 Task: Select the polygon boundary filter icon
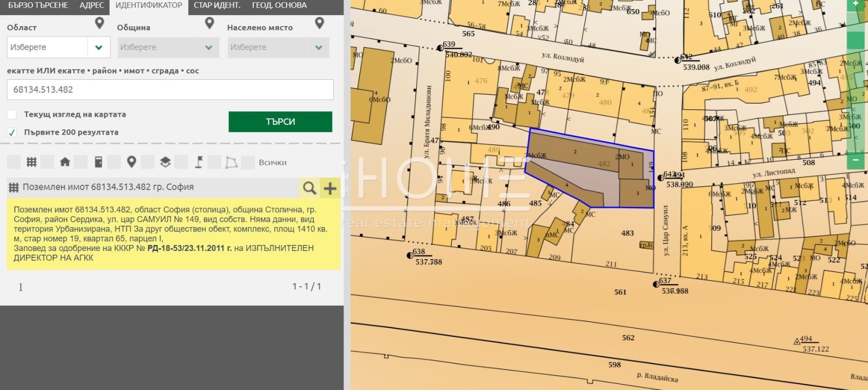point(232,162)
